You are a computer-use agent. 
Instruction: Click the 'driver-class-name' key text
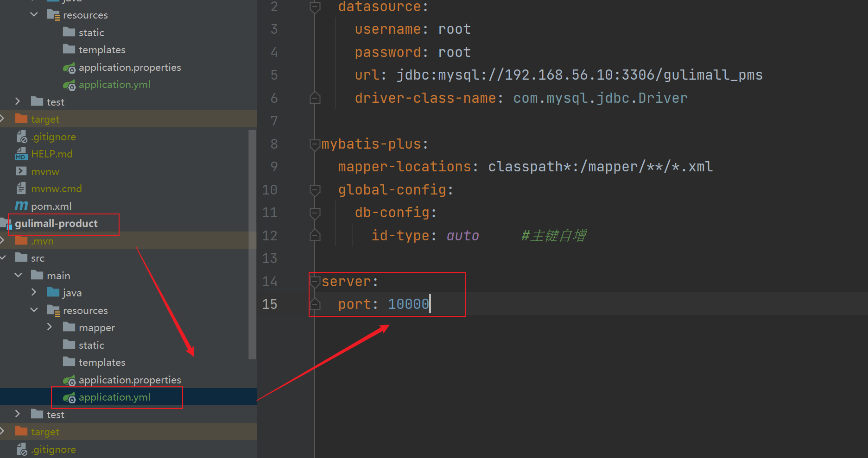click(425, 98)
